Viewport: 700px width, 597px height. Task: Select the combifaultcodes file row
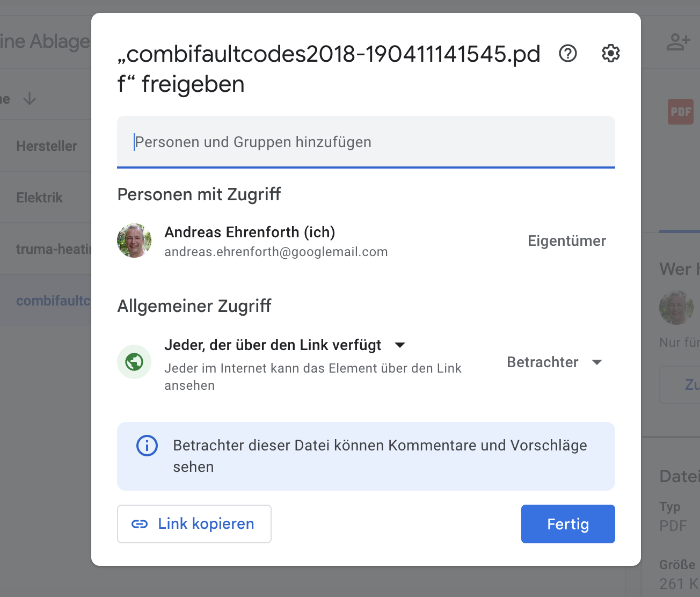[x=46, y=301]
